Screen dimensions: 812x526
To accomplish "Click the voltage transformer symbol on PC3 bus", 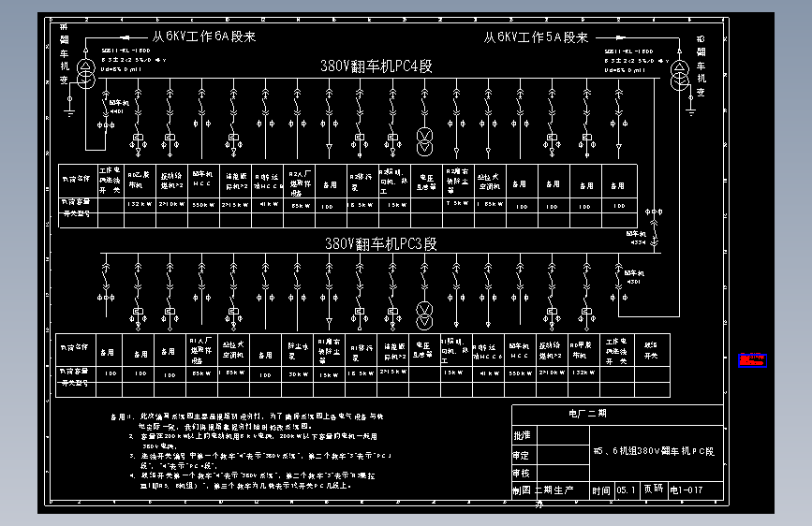I will pos(424,315).
